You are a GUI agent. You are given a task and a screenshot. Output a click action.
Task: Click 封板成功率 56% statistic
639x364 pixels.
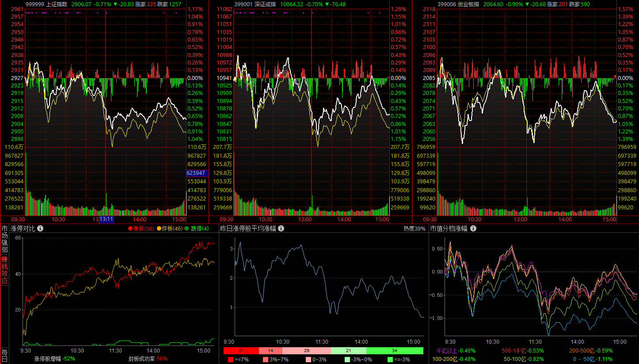pos(148,359)
